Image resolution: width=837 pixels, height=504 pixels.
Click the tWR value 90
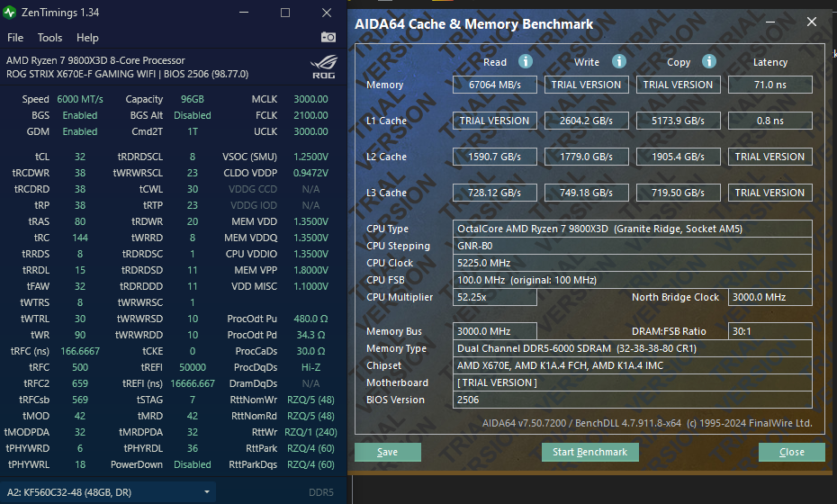(x=80, y=335)
